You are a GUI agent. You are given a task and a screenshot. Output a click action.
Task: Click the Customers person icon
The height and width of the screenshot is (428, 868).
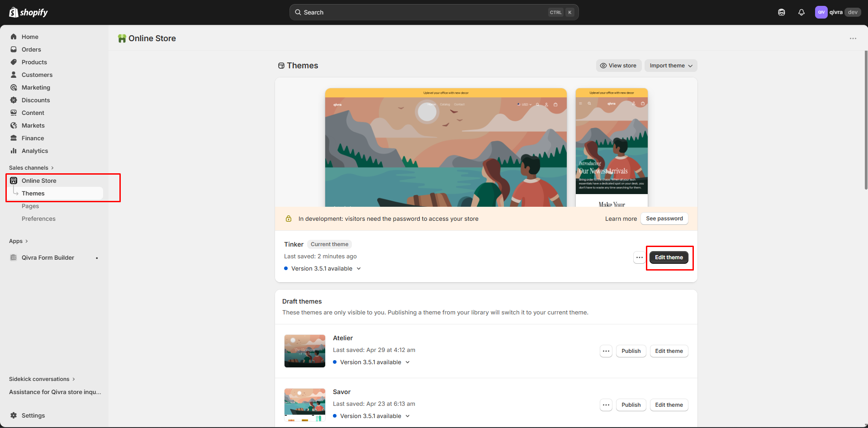point(14,75)
